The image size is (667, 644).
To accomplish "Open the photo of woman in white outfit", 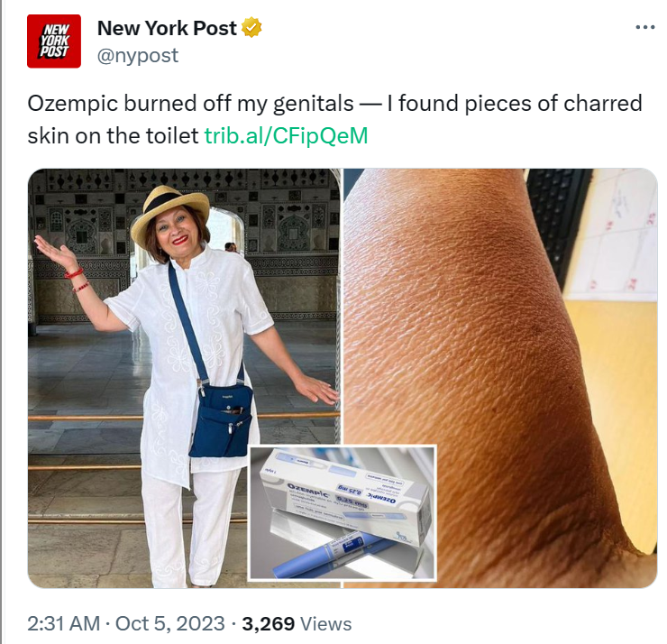I will (x=184, y=378).
